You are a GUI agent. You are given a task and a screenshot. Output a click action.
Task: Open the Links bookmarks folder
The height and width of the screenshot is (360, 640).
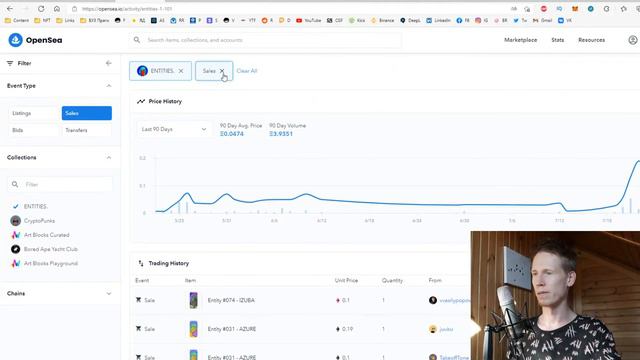coord(65,20)
